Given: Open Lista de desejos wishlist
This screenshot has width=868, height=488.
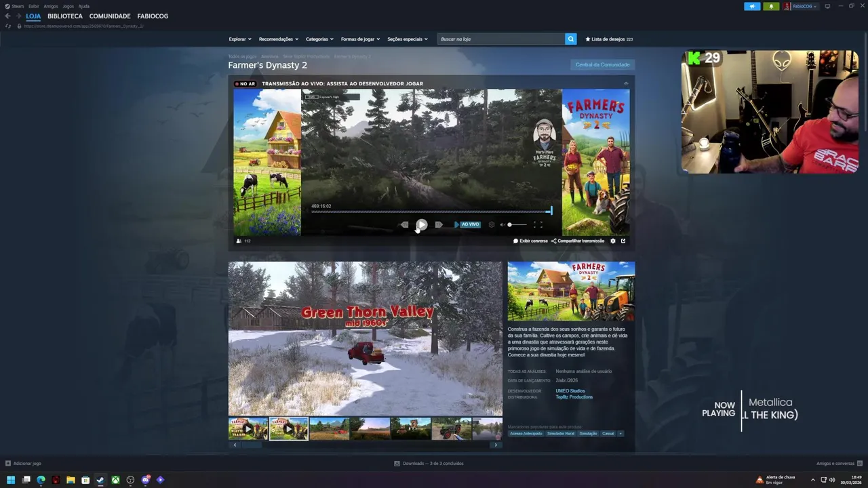Looking at the screenshot, I should pos(609,39).
